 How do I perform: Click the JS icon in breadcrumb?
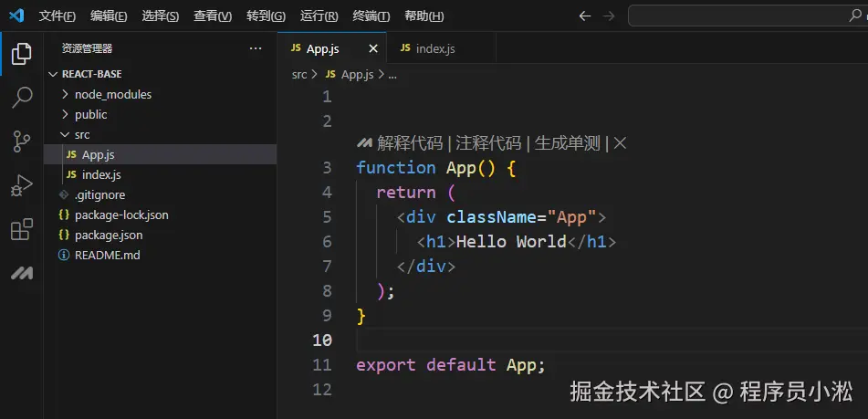pyautogui.click(x=330, y=74)
